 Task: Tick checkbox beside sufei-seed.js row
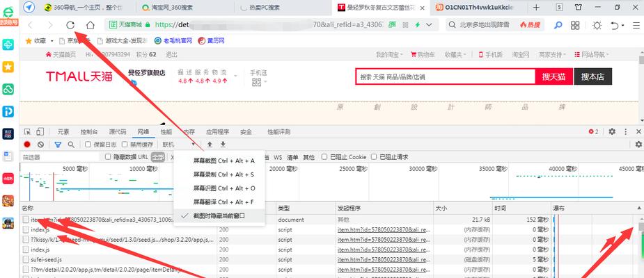(26, 259)
